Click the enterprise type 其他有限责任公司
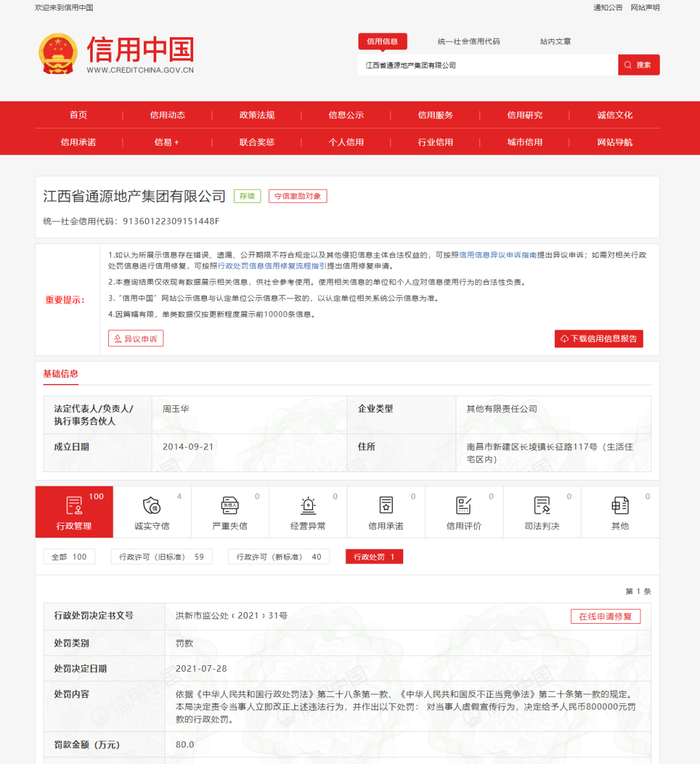The image size is (700, 764). pyautogui.click(x=502, y=409)
